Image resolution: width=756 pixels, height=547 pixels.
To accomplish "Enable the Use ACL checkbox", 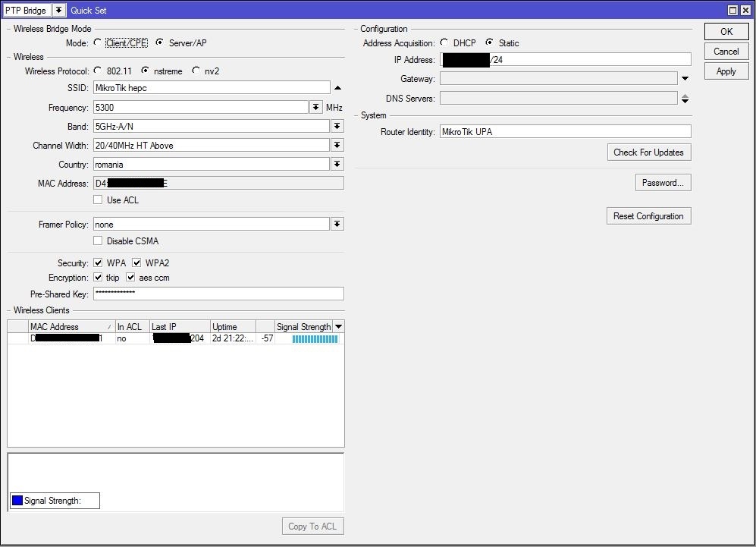I will pos(97,200).
